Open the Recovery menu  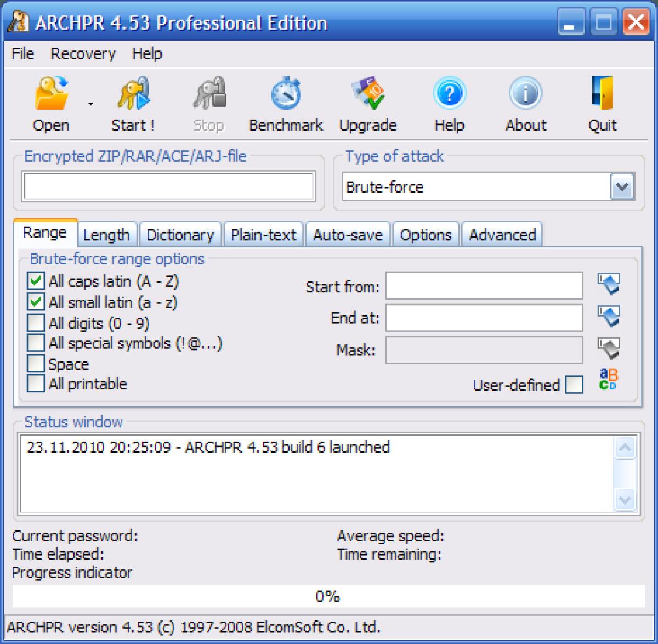(83, 53)
